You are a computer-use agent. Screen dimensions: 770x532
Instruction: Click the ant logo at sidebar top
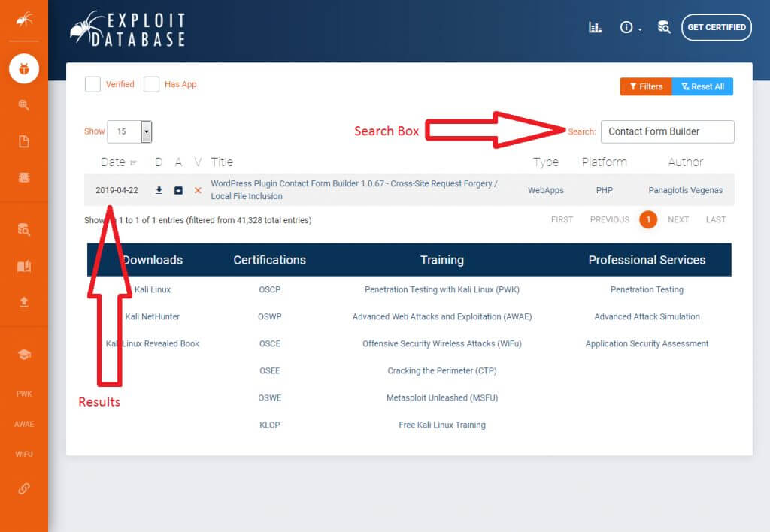click(x=24, y=19)
